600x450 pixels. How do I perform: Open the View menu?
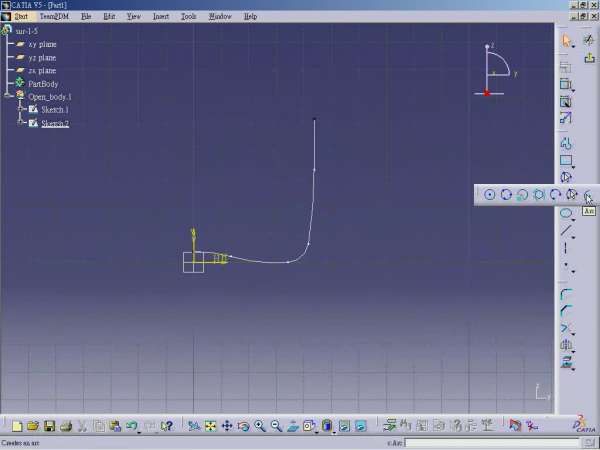[x=134, y=16]
